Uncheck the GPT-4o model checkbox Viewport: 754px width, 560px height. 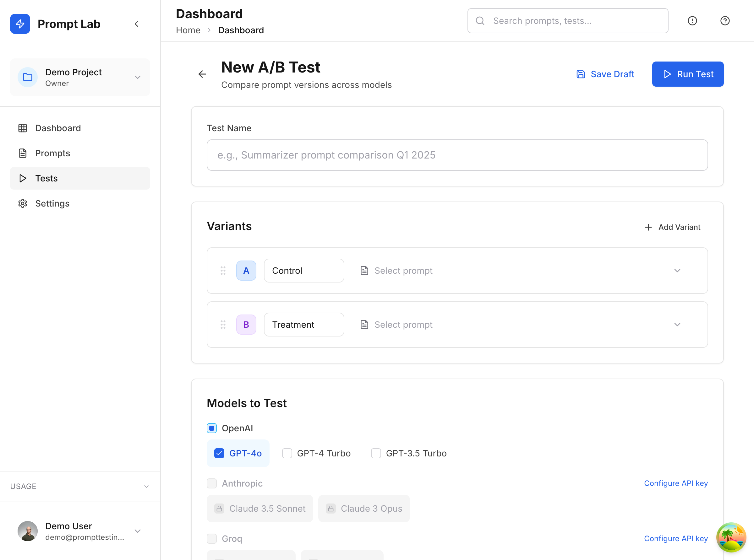[x=219, y=453]
